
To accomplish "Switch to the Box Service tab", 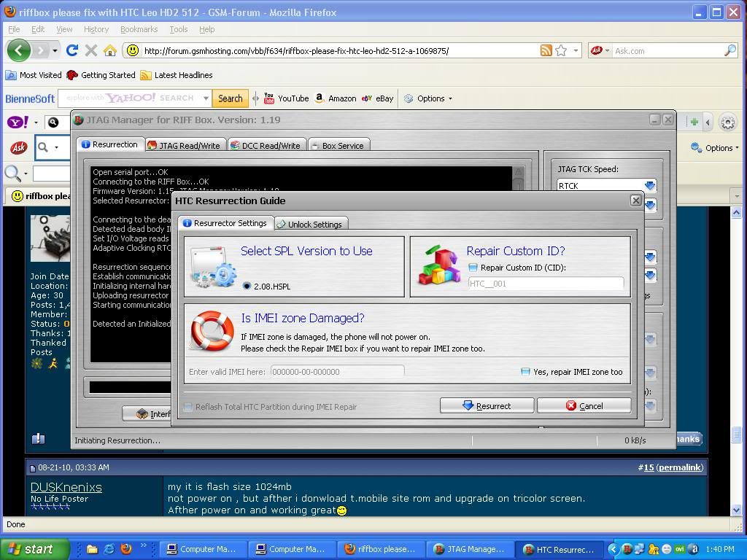I will [338, 145].
